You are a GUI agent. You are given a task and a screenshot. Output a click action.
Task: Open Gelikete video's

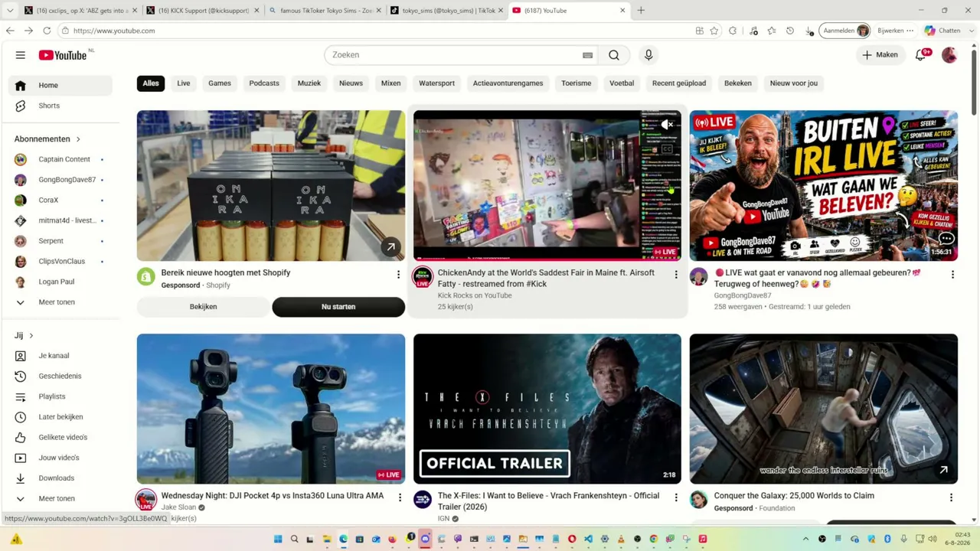tap(63, 437)
